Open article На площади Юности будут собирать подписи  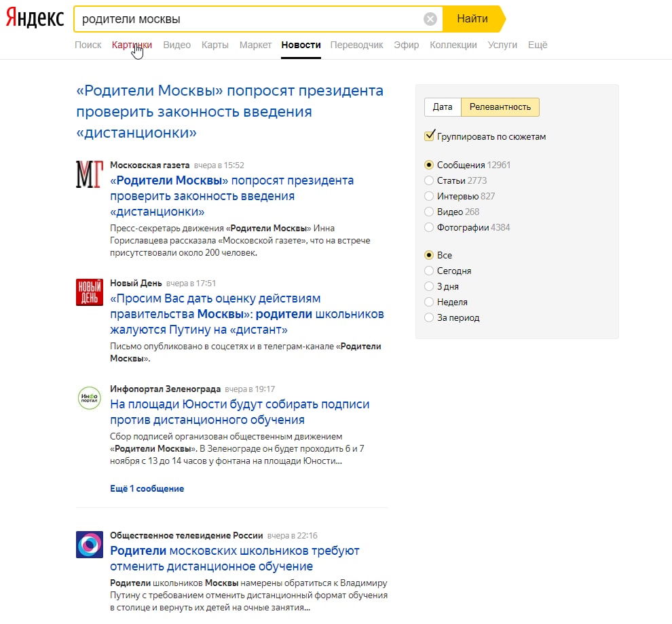click(x=240, y=412)
